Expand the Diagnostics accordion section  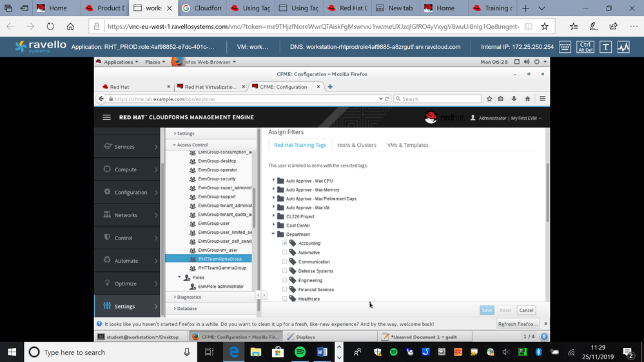tap(189, 297)
